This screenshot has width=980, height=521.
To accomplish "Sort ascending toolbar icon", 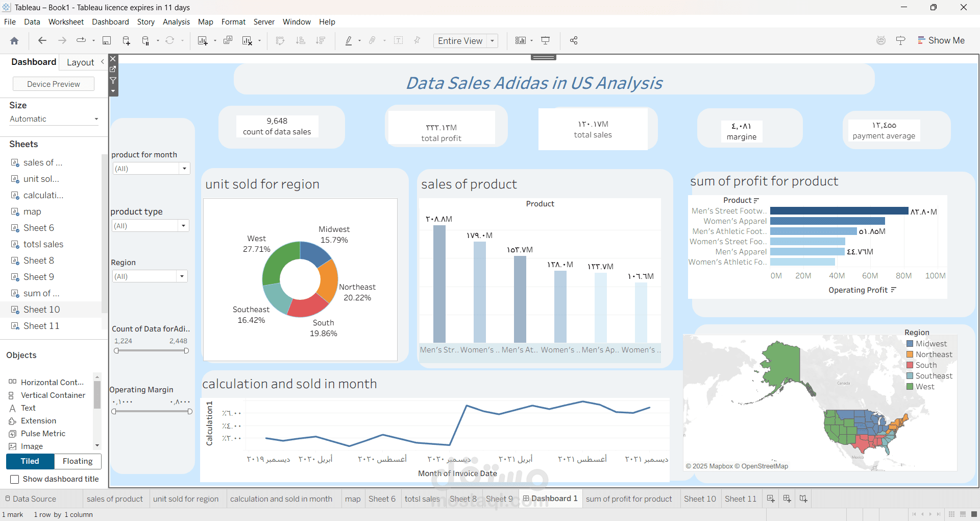I will 300,40.
